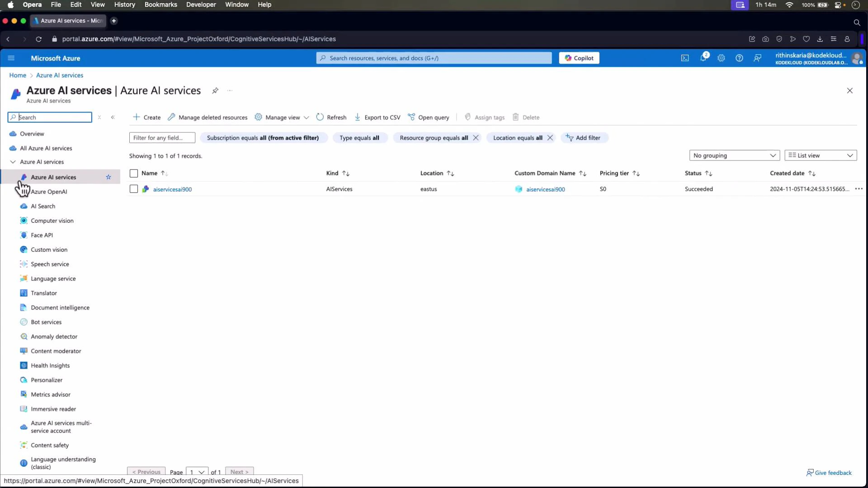Image resolution: width=868 pixels, height=488 pixels.
Task: Export the list to CSV
Action: click(377, 117)
